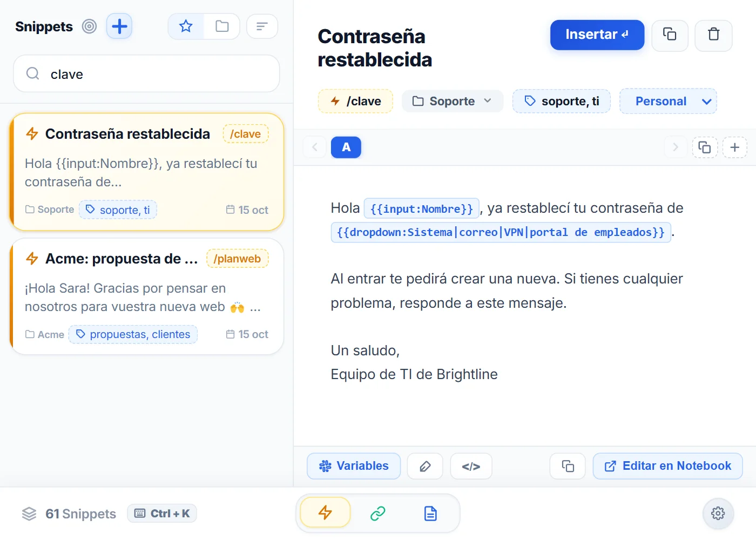Click 'Editar en Notebook' link button

pyautogui.click(x=668, y=466)
